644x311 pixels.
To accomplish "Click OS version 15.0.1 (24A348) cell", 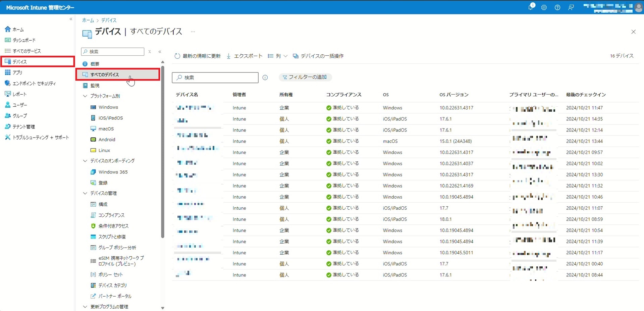I will 455,141.
